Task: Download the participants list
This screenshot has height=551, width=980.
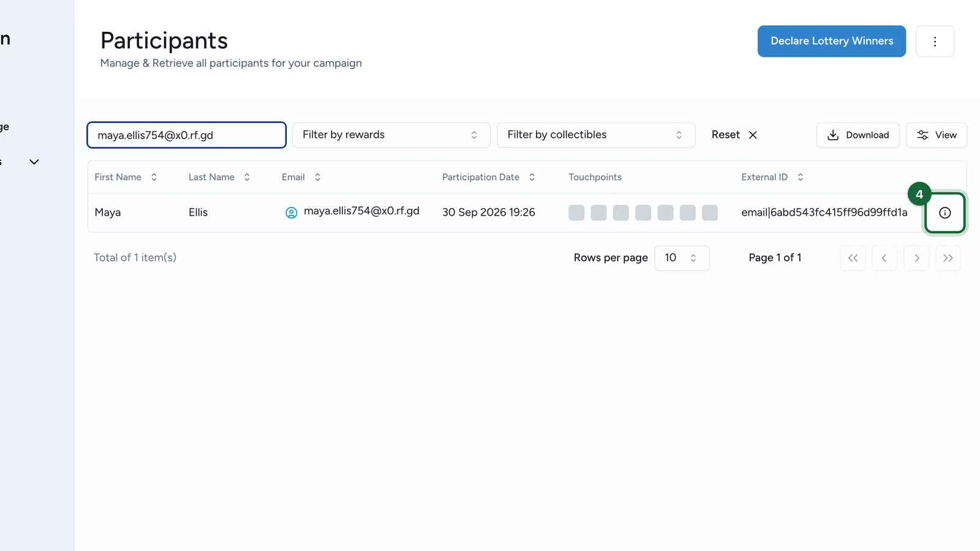Action: point(858,135)
